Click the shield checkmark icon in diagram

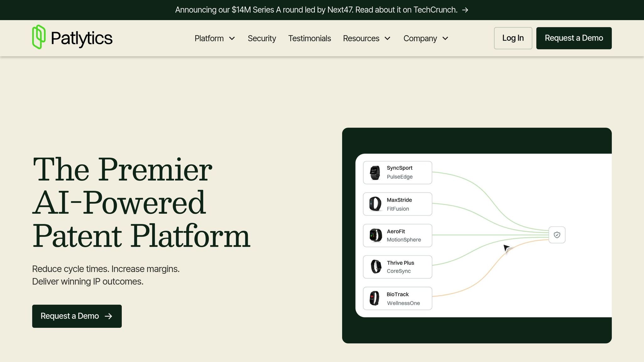tap(557, 235)
